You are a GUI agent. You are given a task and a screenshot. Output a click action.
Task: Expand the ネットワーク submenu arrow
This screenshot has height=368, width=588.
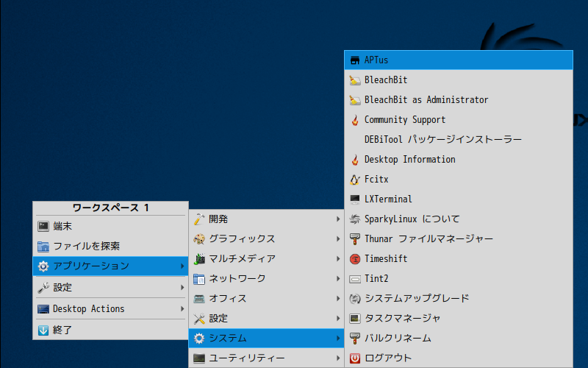338,279
